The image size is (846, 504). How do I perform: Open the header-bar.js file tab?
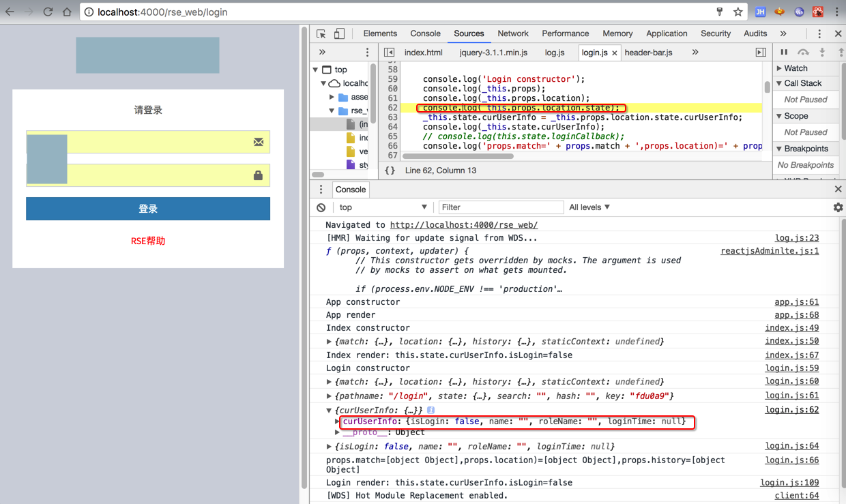[648, 53]
